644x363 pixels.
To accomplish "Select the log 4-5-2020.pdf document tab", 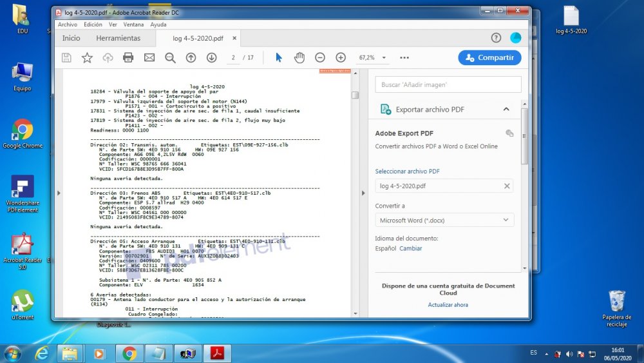I will point(198,38).
